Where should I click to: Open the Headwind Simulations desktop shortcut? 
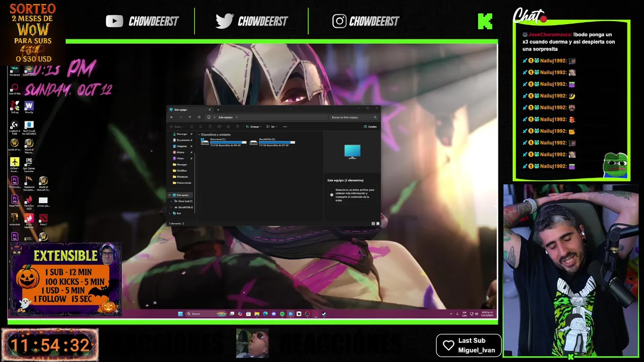point(29,184)
